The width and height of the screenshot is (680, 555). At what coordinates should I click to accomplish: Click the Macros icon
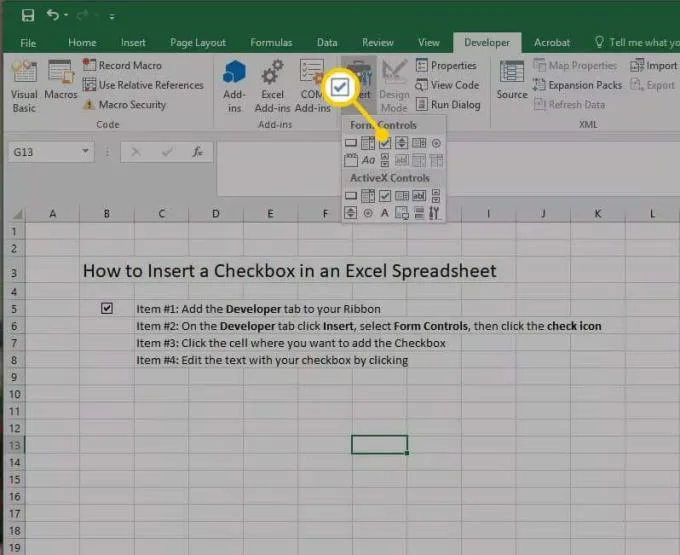[x=61, y=82]
